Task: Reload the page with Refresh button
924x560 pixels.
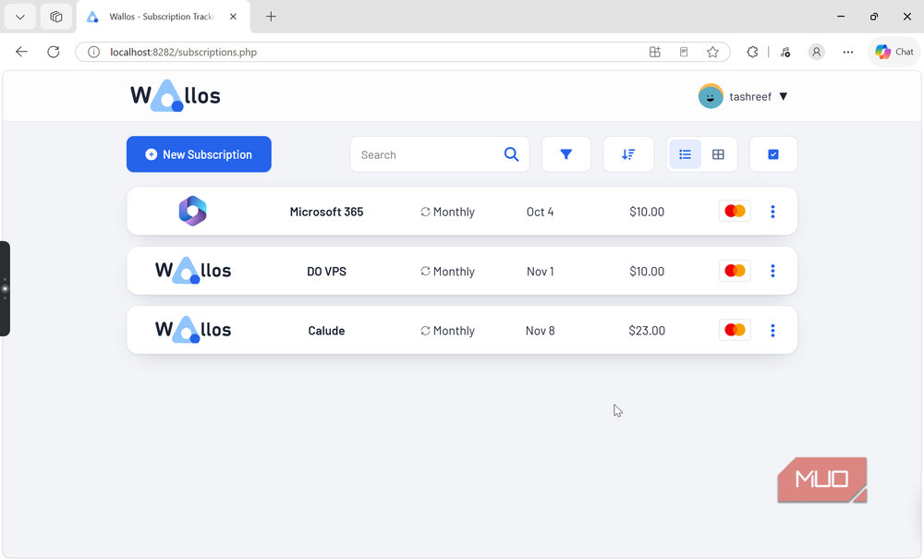Action: tap(54, 52)
